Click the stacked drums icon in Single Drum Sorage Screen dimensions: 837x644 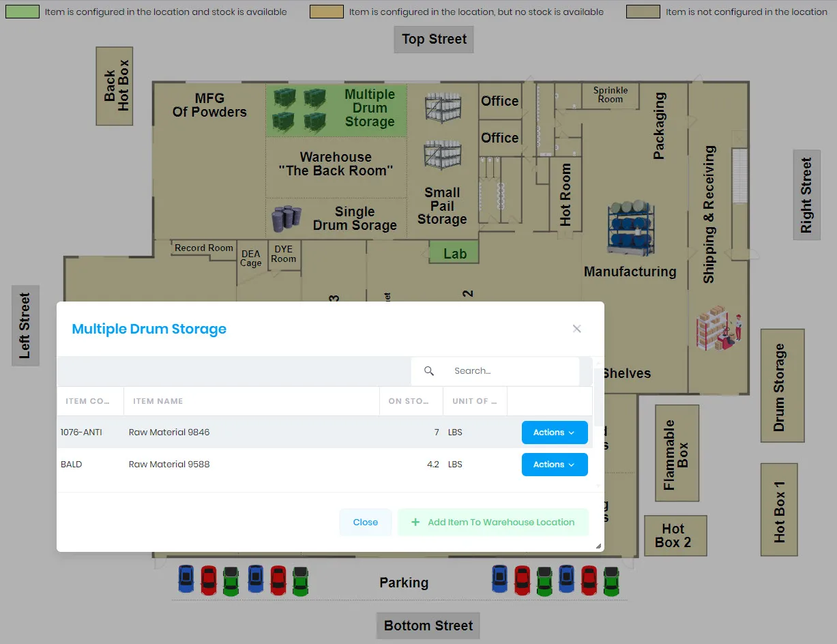point(287,217)
